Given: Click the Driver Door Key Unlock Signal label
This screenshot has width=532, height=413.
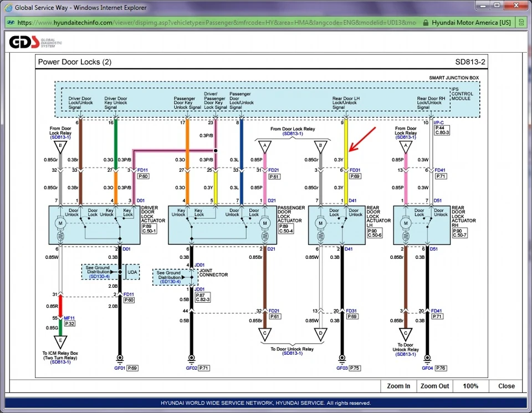Looking at the screenshot, I should point(116,103).
